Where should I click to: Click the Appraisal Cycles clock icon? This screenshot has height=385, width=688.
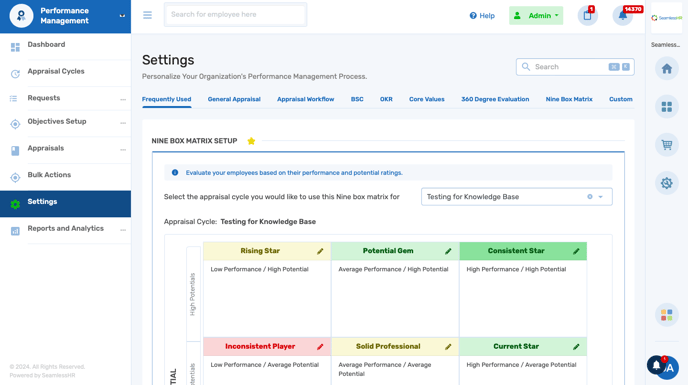(x=15, y=74)
